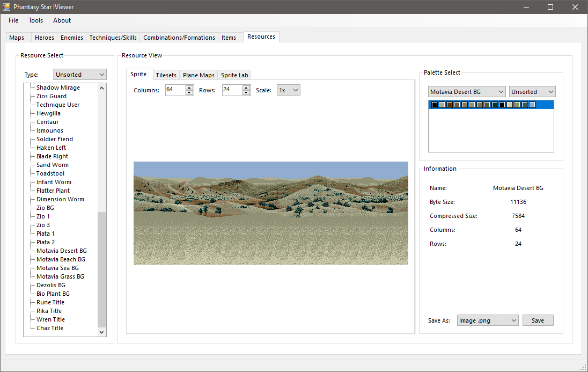Open the Save As format dropdown
588x372 pixels.
point(488,320)
